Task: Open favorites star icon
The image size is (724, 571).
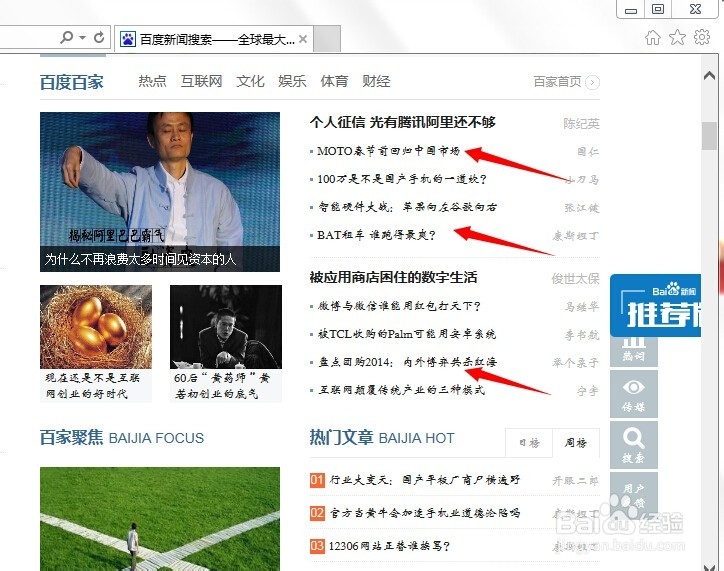Action: click(x=677, y=37)
